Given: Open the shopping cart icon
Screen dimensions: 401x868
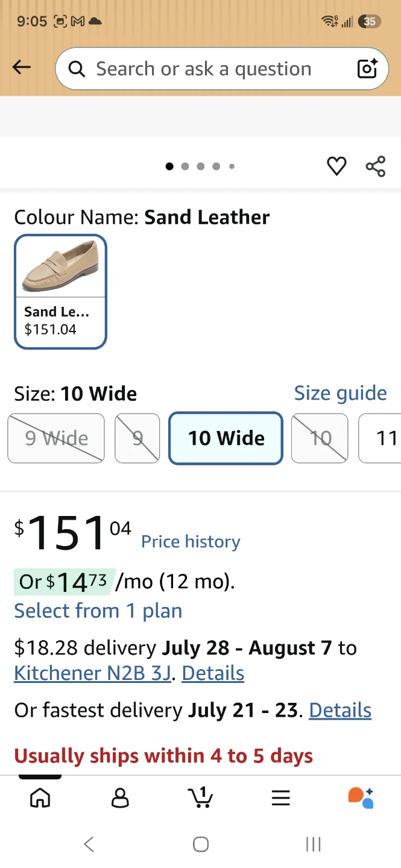Looking at the screenshot, I should [x=200, y=797].
